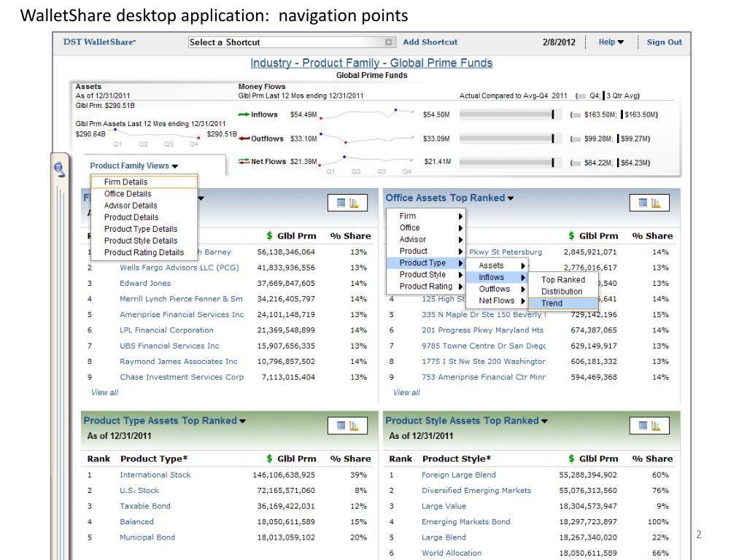Expand the Product Rating submenu item
Viewport: 747px width, 560px height.
425,286
